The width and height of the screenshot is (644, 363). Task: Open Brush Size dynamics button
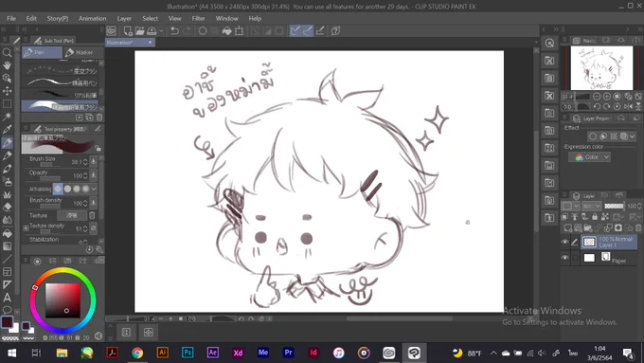click(x=93, y=161)
